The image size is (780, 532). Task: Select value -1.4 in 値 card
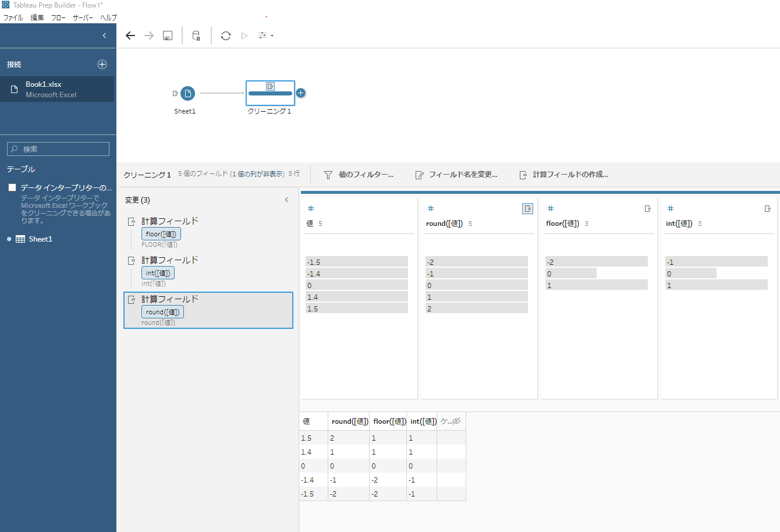[357, 274]
